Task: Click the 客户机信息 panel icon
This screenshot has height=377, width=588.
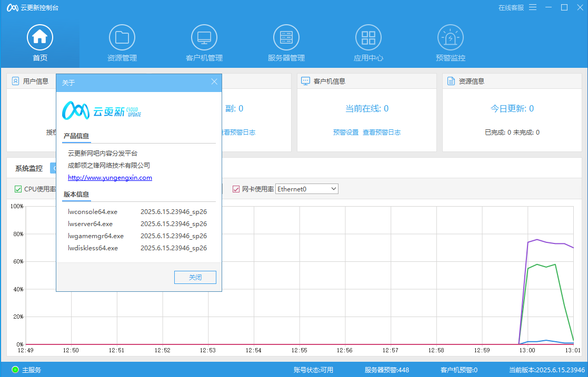Action: click(x=305, y=80)
